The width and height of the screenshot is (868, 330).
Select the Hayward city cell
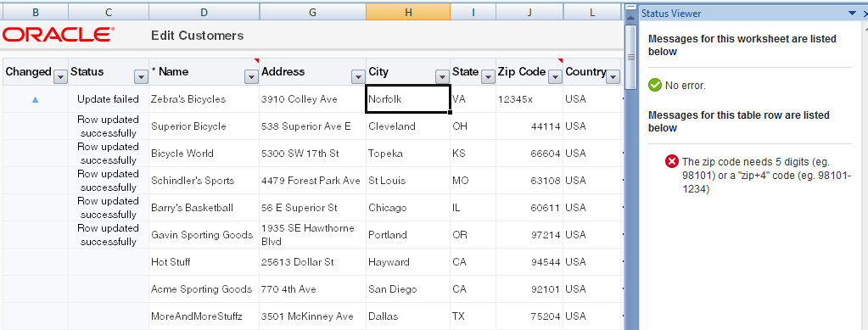click(408, 262)
